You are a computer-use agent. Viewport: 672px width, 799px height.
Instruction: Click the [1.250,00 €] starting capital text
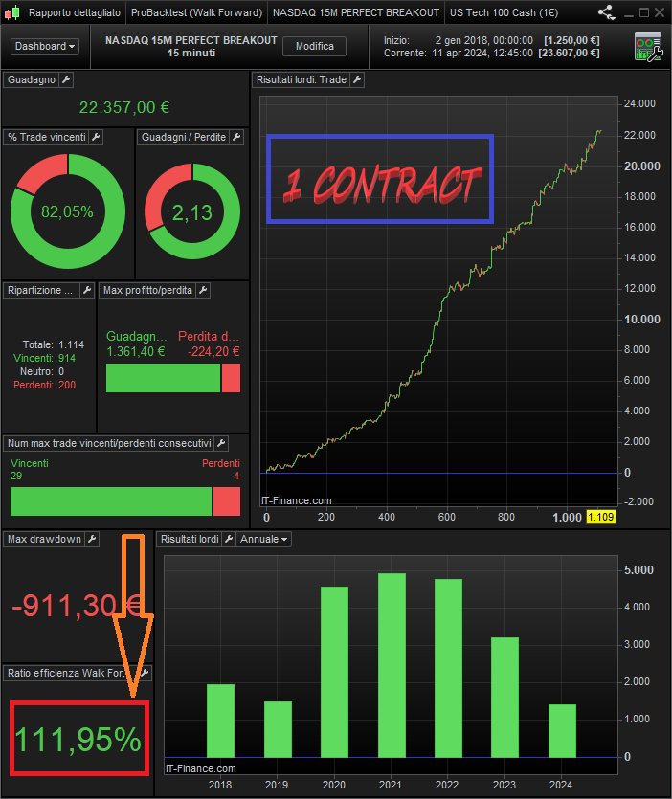(571, 40)
